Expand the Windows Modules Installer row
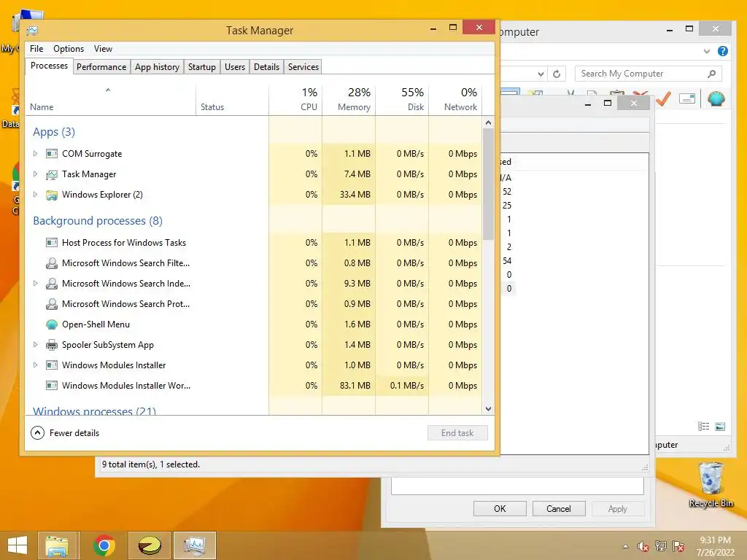The height and width of the screenshot is (560, 747). [35, 365]
